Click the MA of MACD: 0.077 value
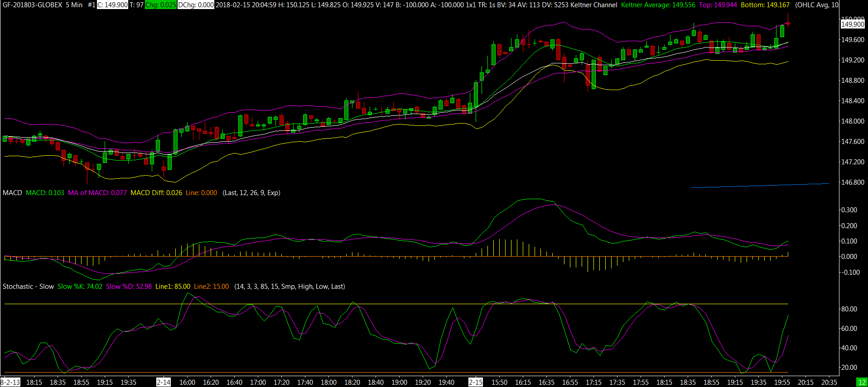The image size is (868, 387). [97, 193]
